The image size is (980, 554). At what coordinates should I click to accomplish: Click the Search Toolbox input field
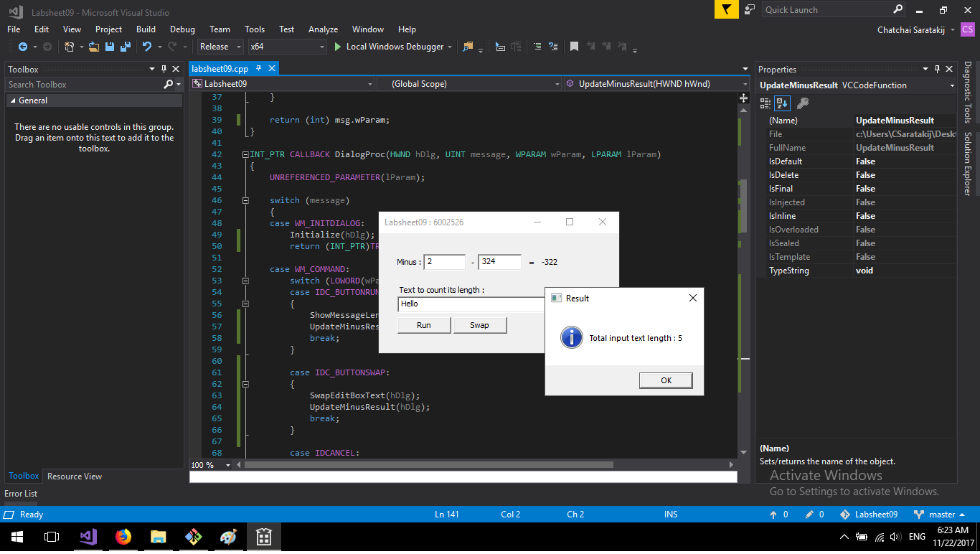pyautogui.click(x=84, y=85)
